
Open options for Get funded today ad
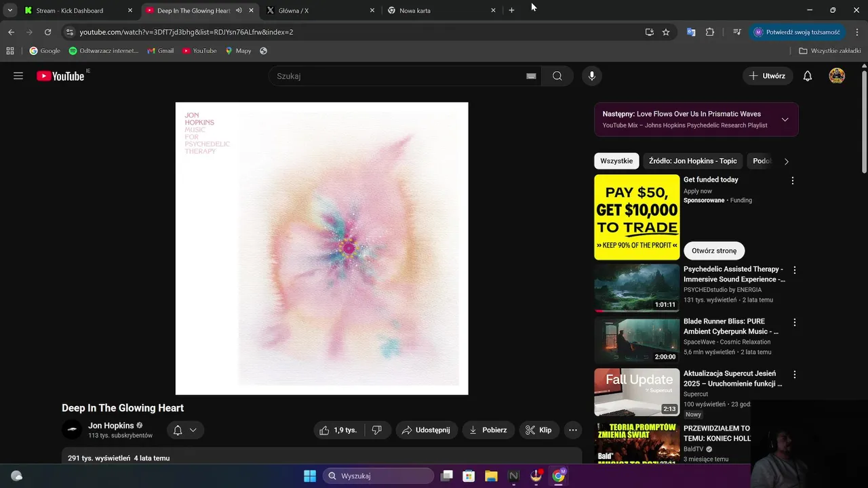tap(793, 180)
